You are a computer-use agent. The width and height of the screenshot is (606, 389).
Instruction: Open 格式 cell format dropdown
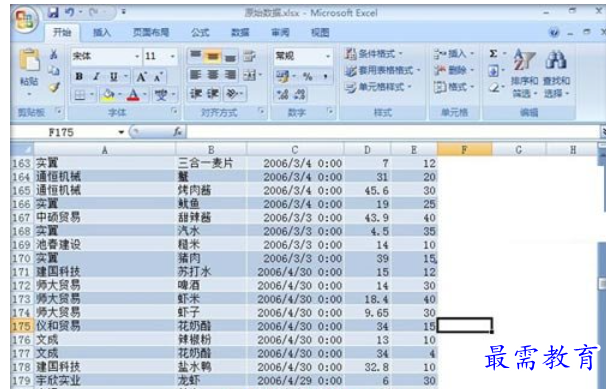pos(454,87)
